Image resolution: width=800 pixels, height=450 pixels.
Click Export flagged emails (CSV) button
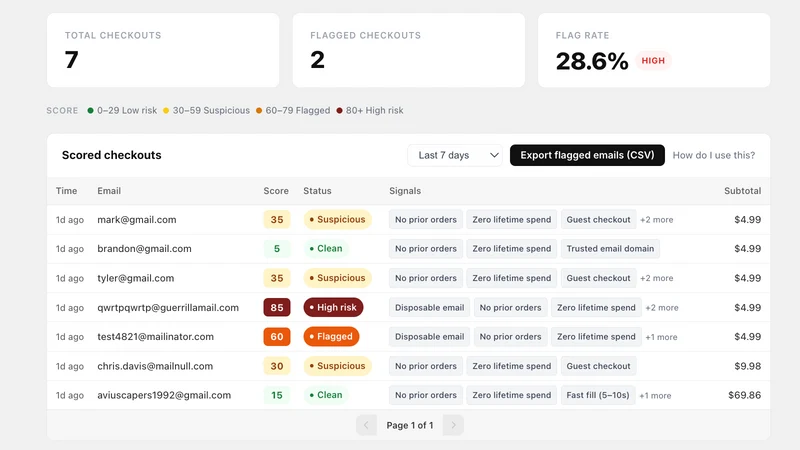[x=587, y=155]
